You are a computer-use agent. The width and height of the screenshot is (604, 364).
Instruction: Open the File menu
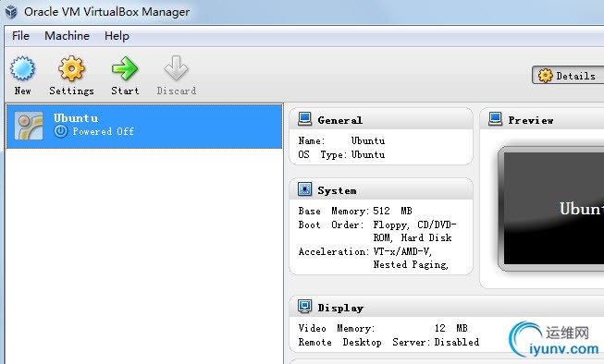(20, 36)
